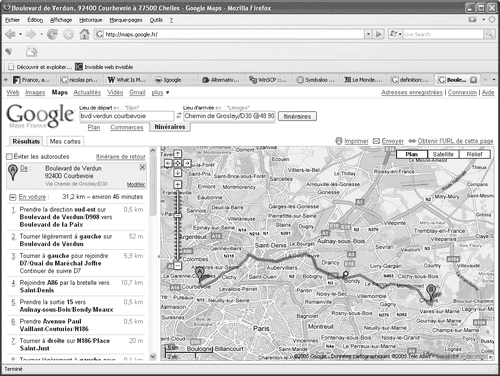Recenter the map with the center pan button

[178, 163]
